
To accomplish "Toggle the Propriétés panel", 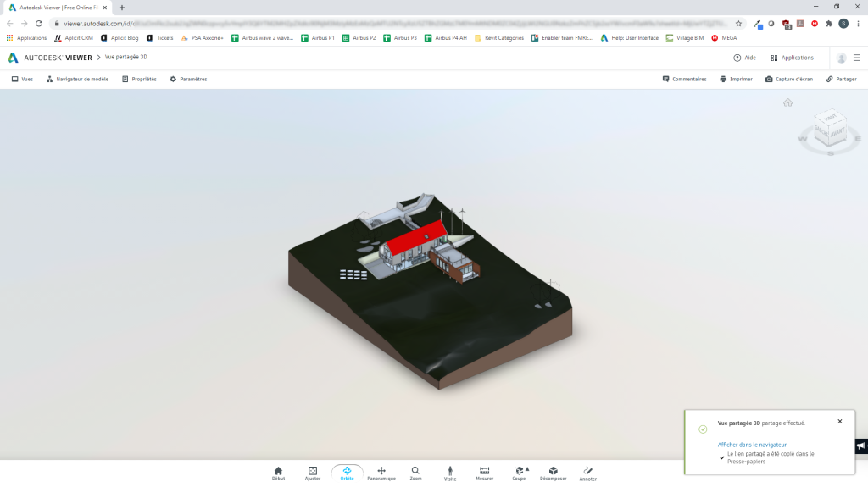I will [139, 79].
